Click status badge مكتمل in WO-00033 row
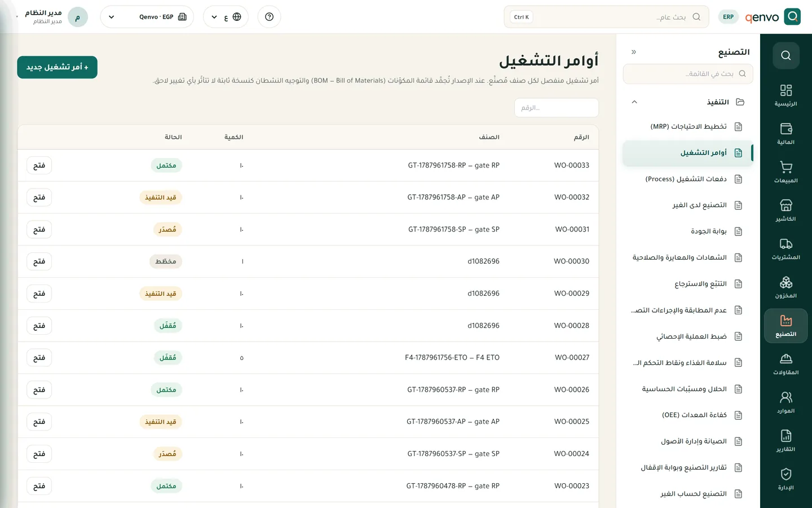Image resolution: width=812 pixels, height=508 pixels. (166, 165)
